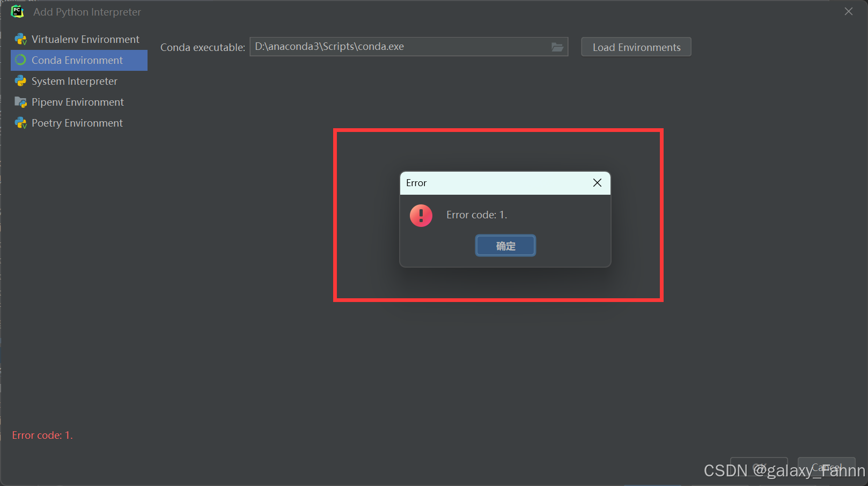The image size is (868, 486).
Task: Select the conda.exe path text in the field
Action: pos(328,47)
